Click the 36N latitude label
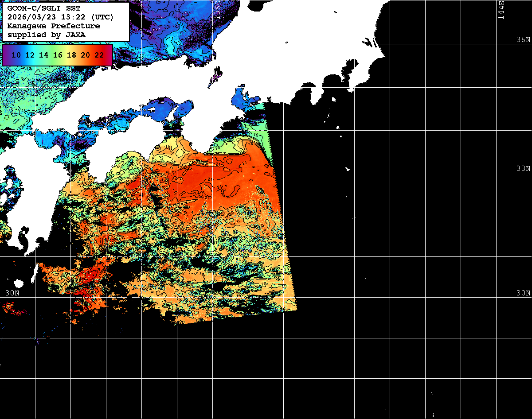 coord(523,40)
